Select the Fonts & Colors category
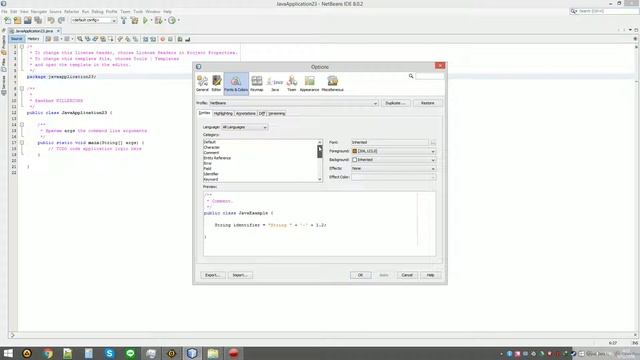 [x=236, y=83]
